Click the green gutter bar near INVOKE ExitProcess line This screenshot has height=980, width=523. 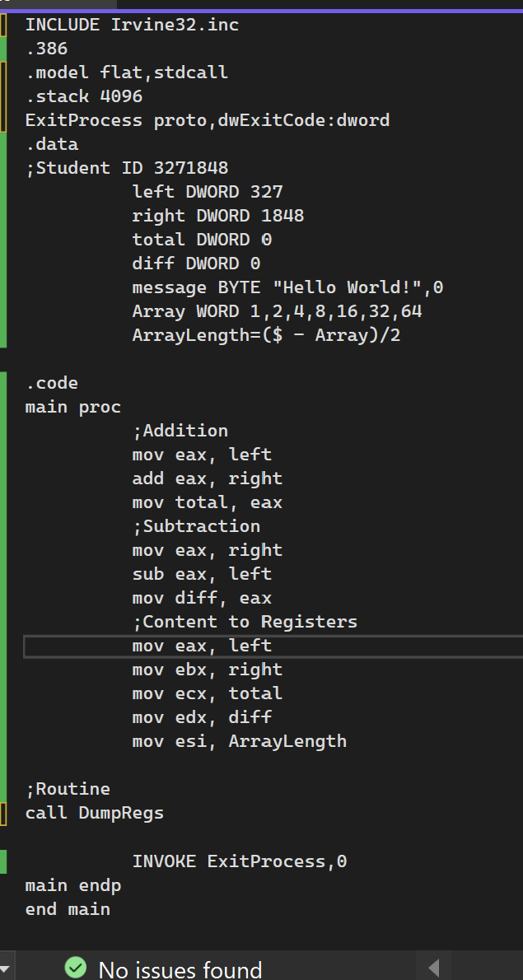3,861
